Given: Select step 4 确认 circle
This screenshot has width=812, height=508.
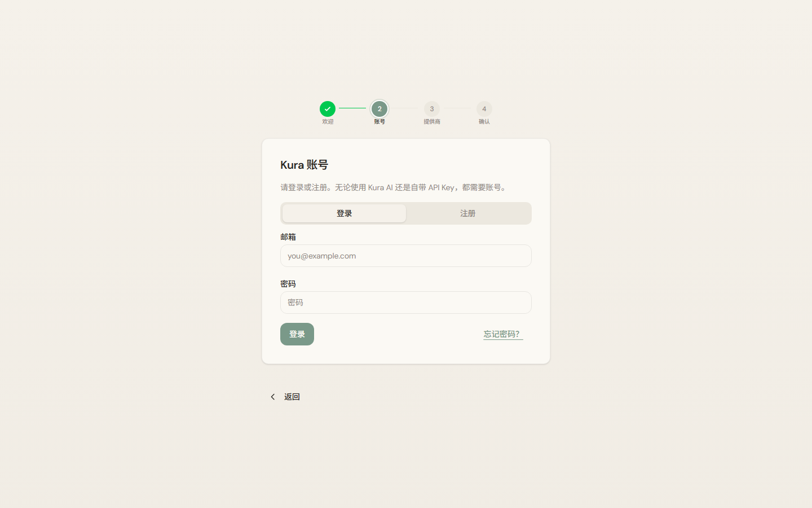Looking at the screenshot, I should pos(484,109).
